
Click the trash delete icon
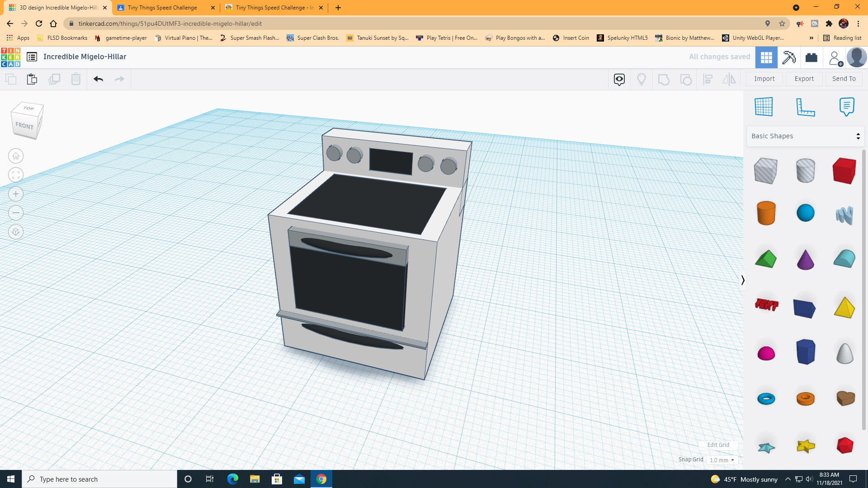click(75, 79)
